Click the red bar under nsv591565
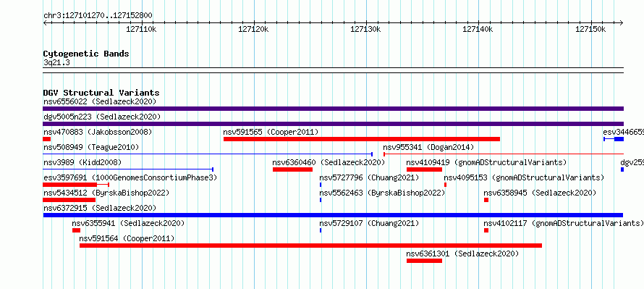The width and height of the screenshot is (644, 289). pos(361,139)
